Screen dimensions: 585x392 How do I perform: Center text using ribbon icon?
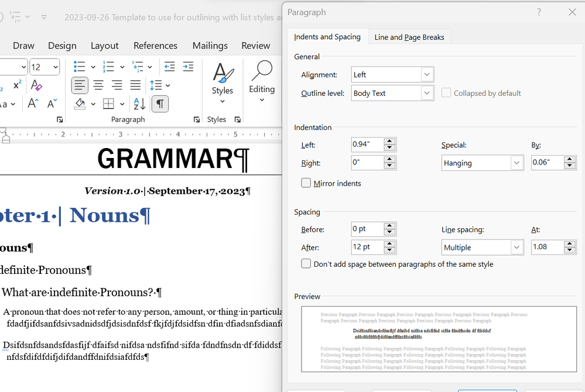click(x=98, y=85)
